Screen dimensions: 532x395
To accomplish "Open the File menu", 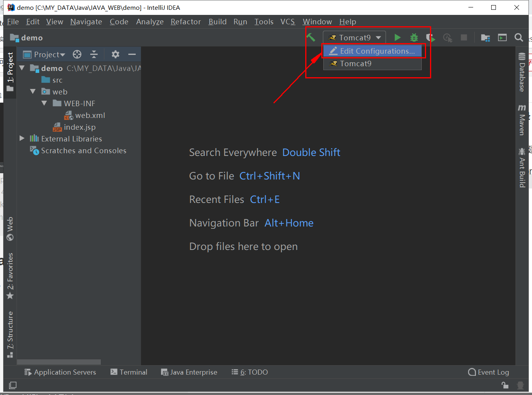I will (13, 22).
